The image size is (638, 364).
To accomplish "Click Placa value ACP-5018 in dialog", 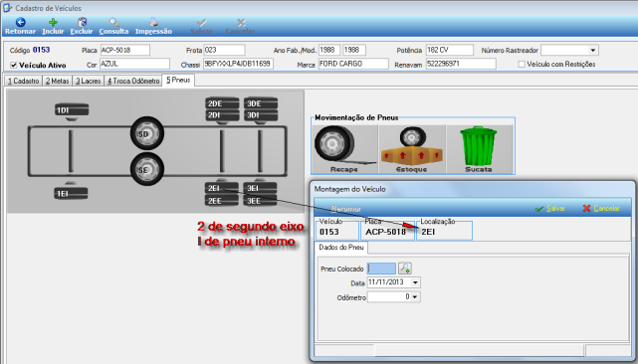I will [x=386, y=232].
